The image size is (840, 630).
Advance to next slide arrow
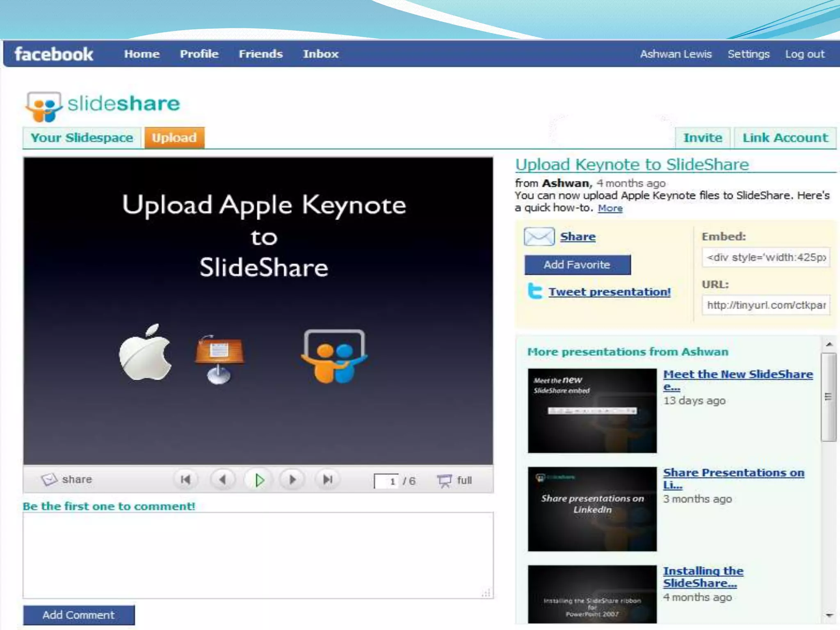tap(292, 479)
